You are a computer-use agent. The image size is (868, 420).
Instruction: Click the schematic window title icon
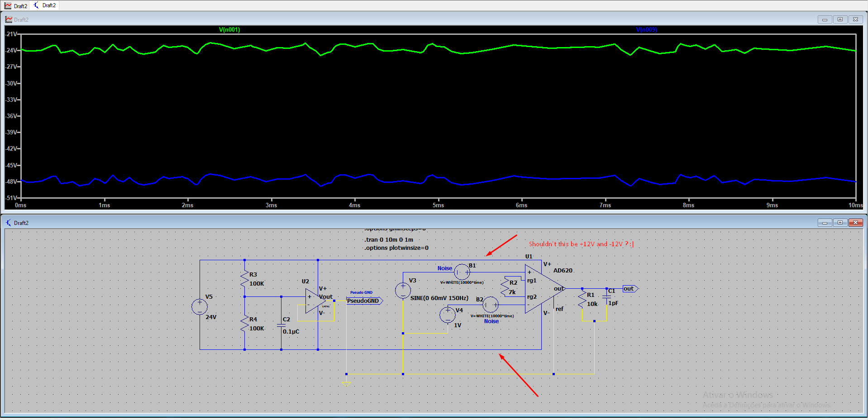point(9,223)
